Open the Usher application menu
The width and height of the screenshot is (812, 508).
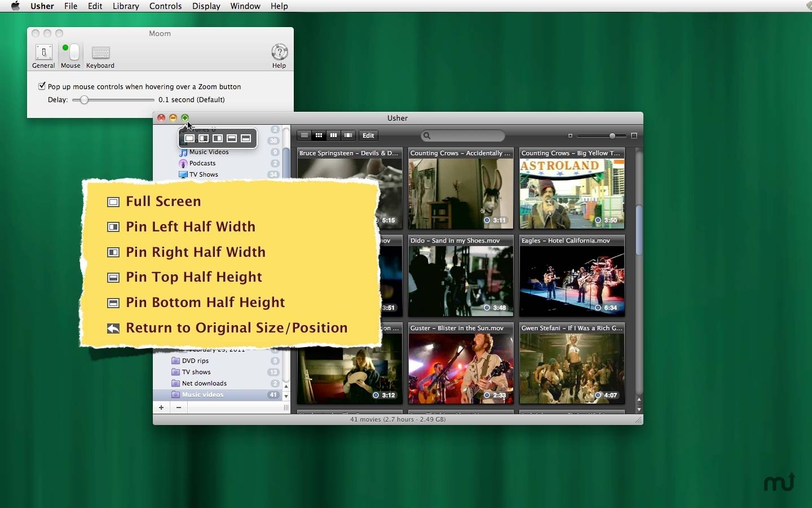pyautogui.click(x=42, y=6)
